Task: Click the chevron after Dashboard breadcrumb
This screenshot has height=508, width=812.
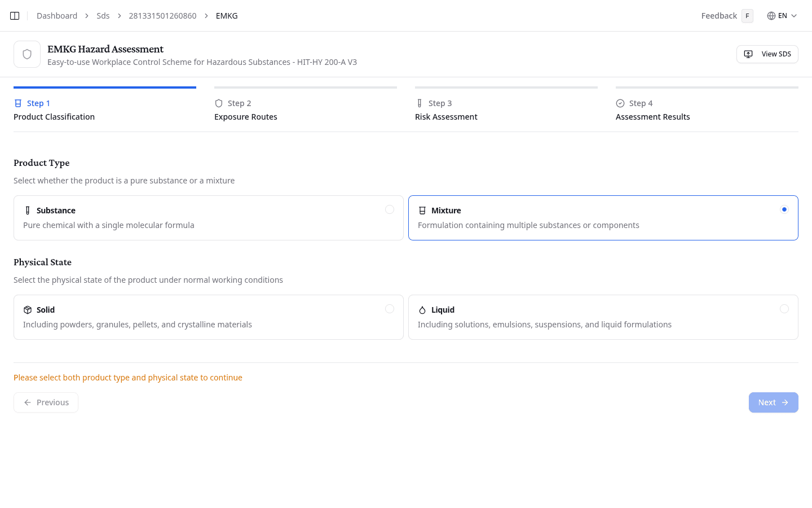Action: click(x=86, y=15)
